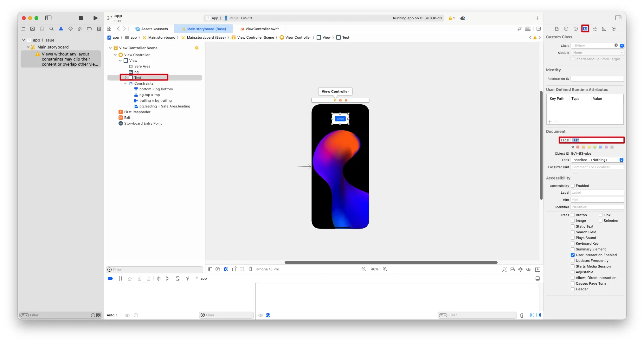This screenshot has height=343, width=644.
Task: Pick the red label color swatch
Action: [578, 147]
